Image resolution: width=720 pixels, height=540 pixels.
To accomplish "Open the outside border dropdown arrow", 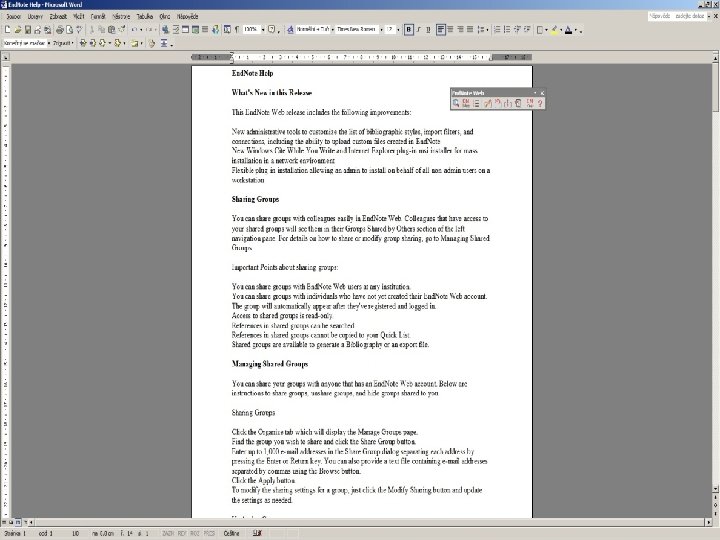I will (546, 30).
